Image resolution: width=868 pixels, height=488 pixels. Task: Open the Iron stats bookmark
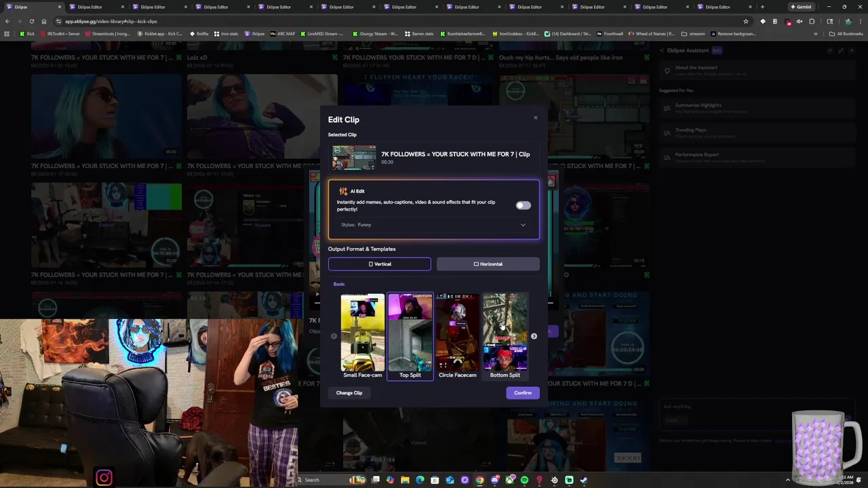226,34
